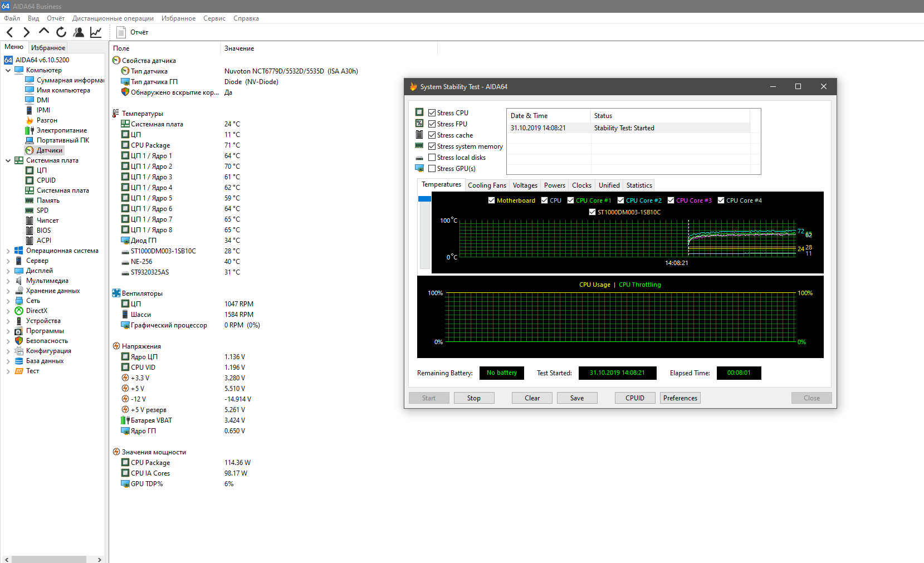Screen dimensions: 924x563
Task: Go up one level with the Up arrow
Action: coord(43,32)
